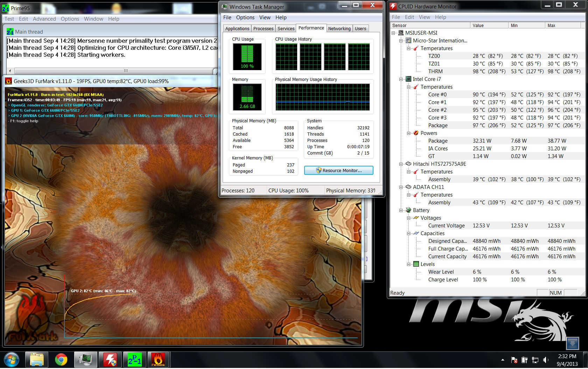
Task: Click ADATA CH11 drive icon
Action: click(x=408, y=187)
